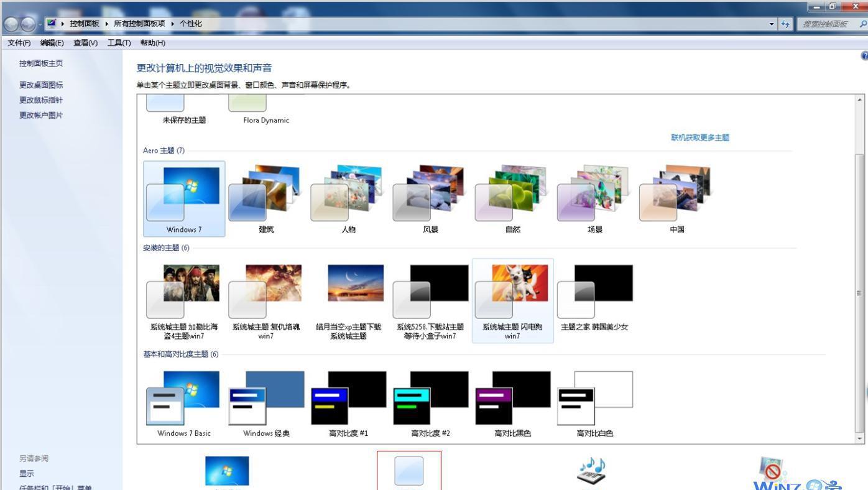Go back with the navigation arrow
Image resolution: width=868 pixels, height=490 pixels.
point(11,24)
